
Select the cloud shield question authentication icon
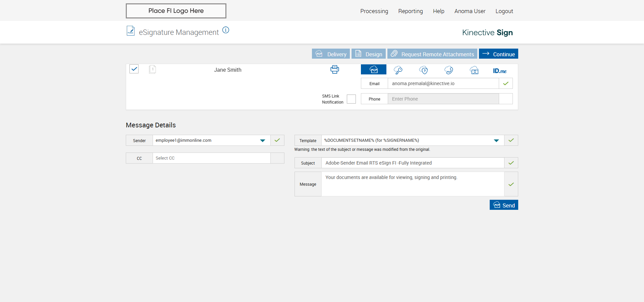point(424,70)
